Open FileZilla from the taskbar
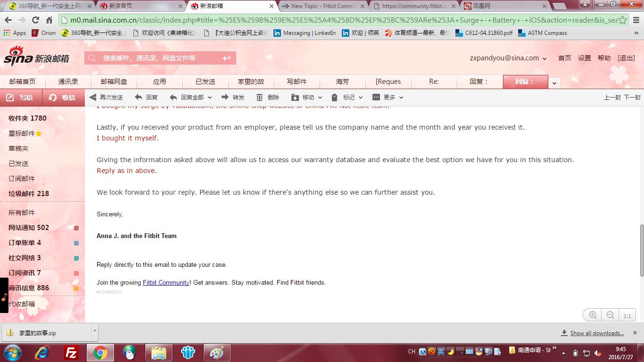 [x=71, y=352]
